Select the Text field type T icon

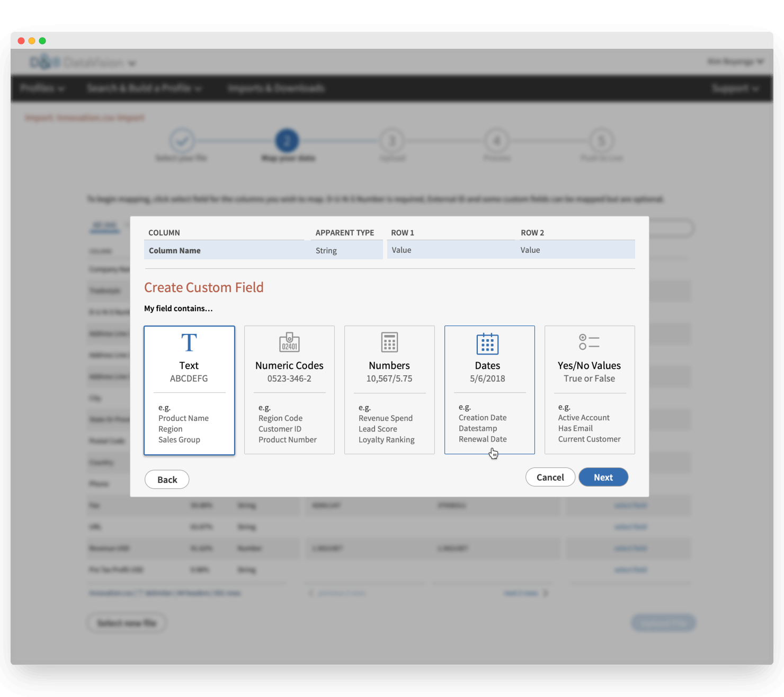(x=189, y=342)
